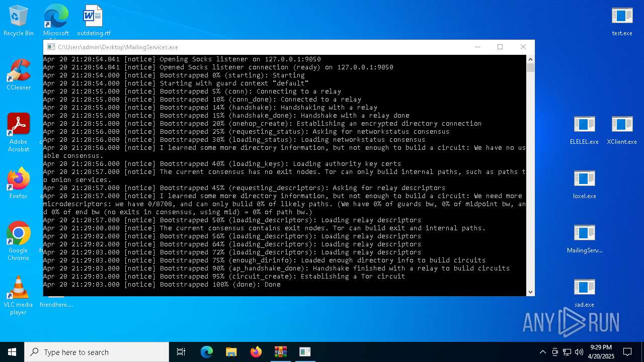Open the notification center icon
Image resolution: width=644 pixels, height=362 pixels.
[x=627, y=352]
